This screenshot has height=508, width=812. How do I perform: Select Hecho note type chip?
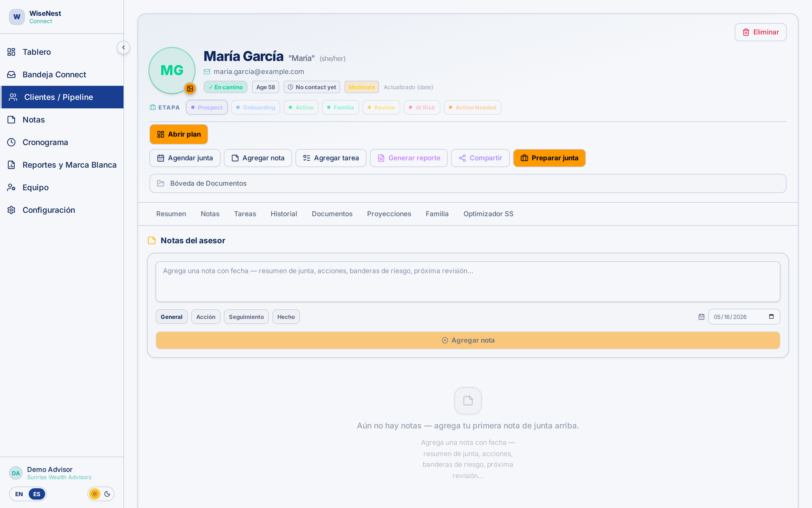(x=286, y=317)
